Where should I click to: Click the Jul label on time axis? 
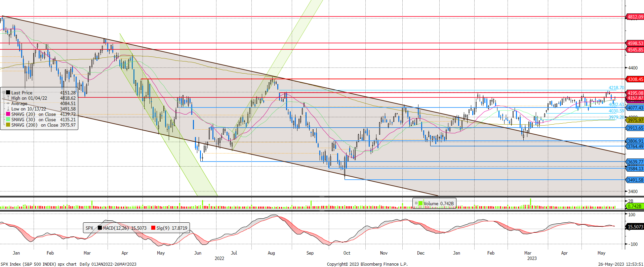click(234, 253)
